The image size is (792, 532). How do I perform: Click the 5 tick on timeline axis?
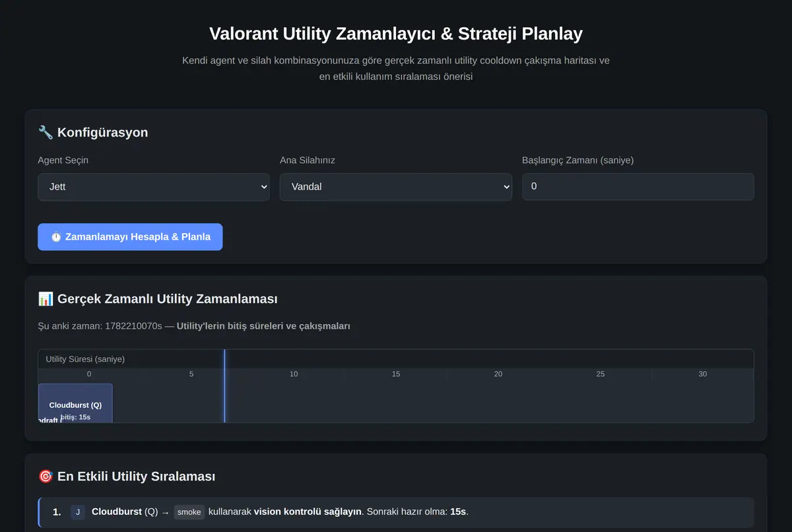pyautogui.click(x=191, y=374)
